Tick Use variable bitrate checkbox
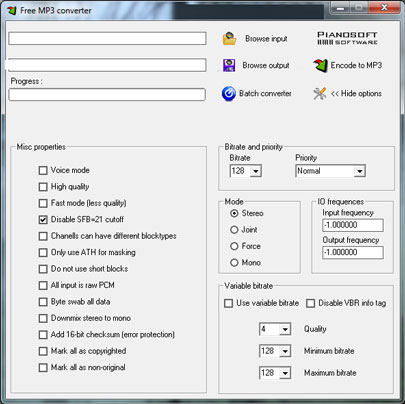405x404 pixels. [x=228, y=303]
